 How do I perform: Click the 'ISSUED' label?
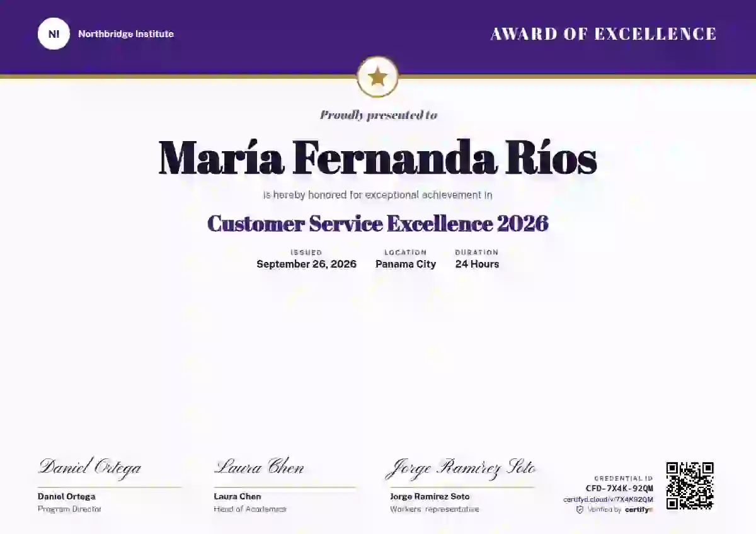tap(306, 253)
